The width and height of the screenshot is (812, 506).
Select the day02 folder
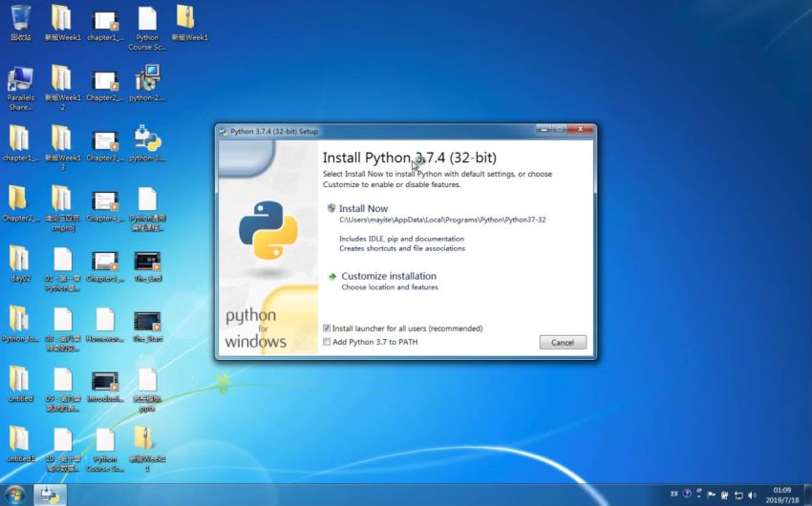coord(21,264)
